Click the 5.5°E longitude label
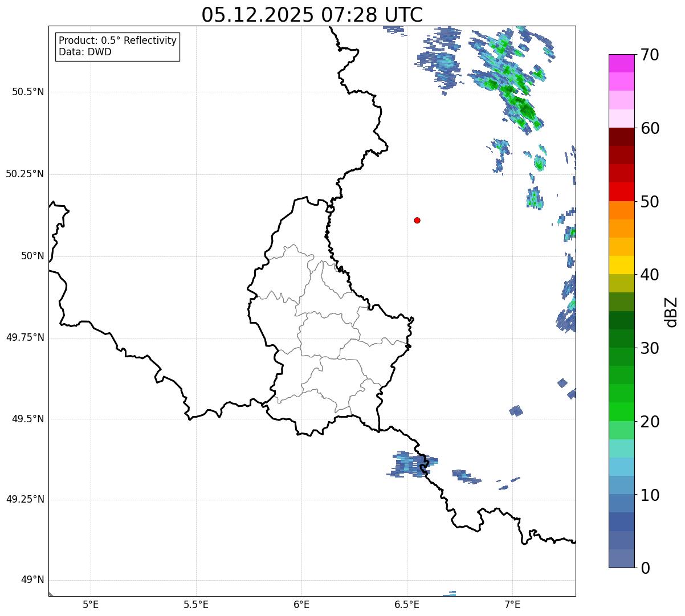 196,605
